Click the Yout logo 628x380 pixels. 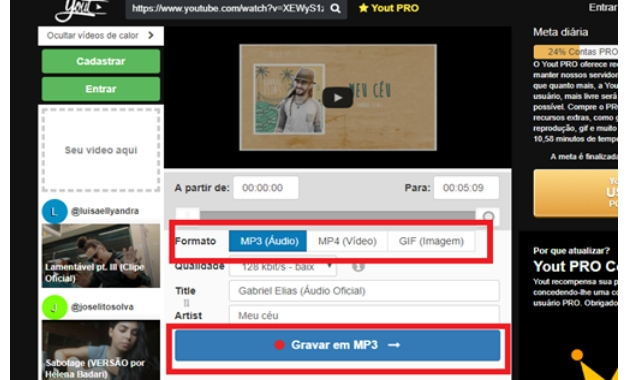pyautogui.click(x=81, y=10)
